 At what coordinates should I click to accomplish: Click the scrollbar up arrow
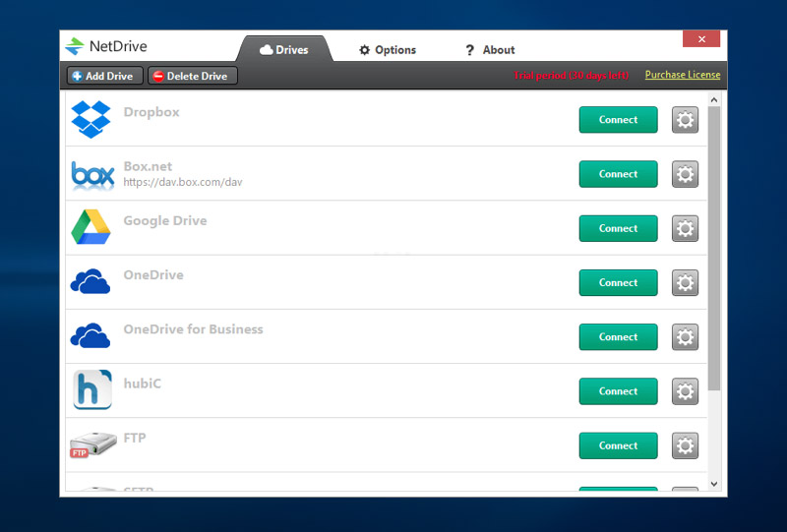[x=714, y=99]
